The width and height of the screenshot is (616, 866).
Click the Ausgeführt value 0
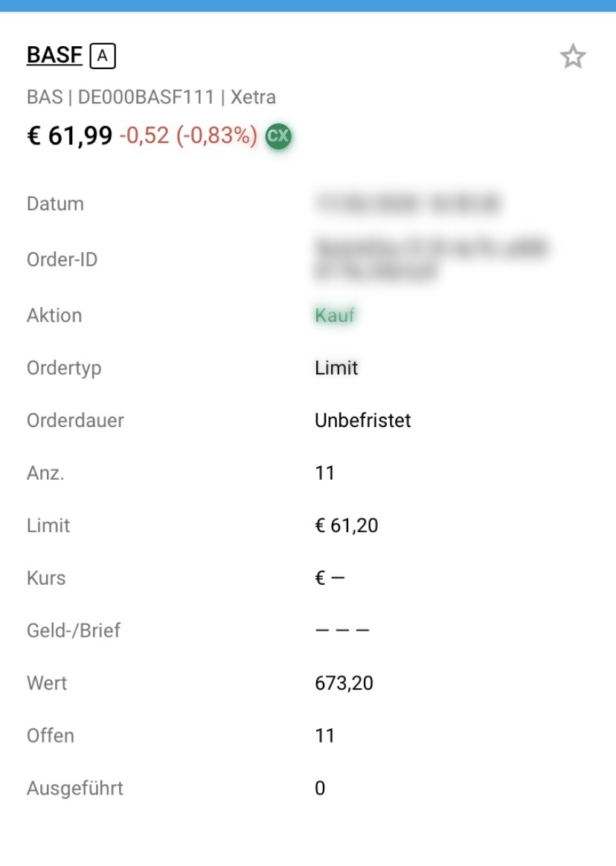[x=320, y=789]
